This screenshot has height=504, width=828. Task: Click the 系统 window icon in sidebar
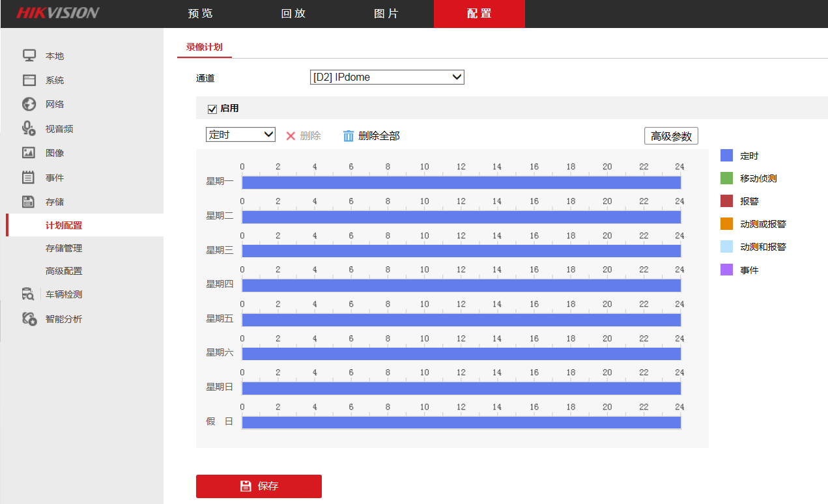tap(29, 80)
